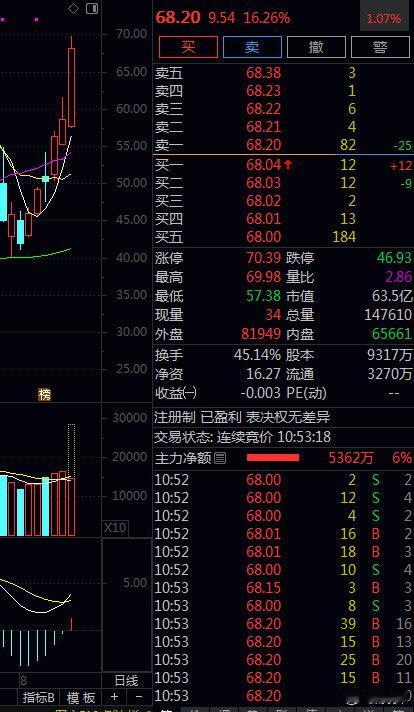414x712 pixels.
Task: Click the 10:53 trade with volume 39
Action: 284,623
